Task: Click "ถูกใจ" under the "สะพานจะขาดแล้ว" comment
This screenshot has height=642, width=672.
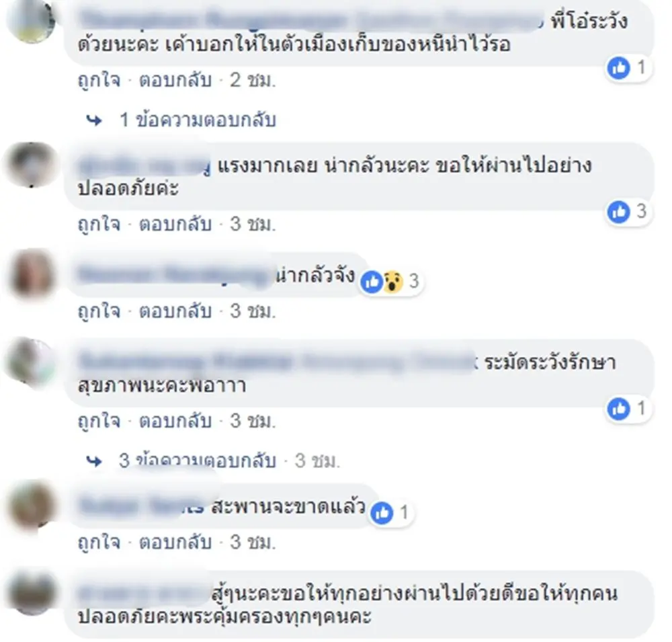Action: click(99, 543)
